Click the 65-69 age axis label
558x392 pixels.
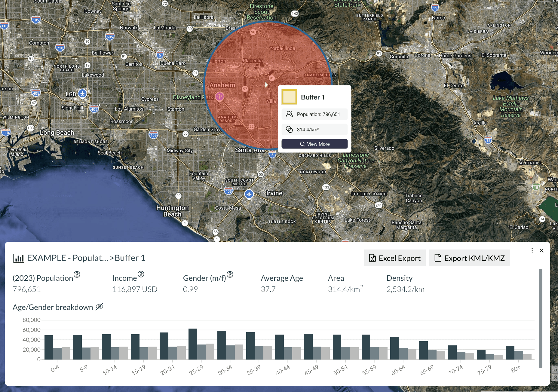pos(427,370)
